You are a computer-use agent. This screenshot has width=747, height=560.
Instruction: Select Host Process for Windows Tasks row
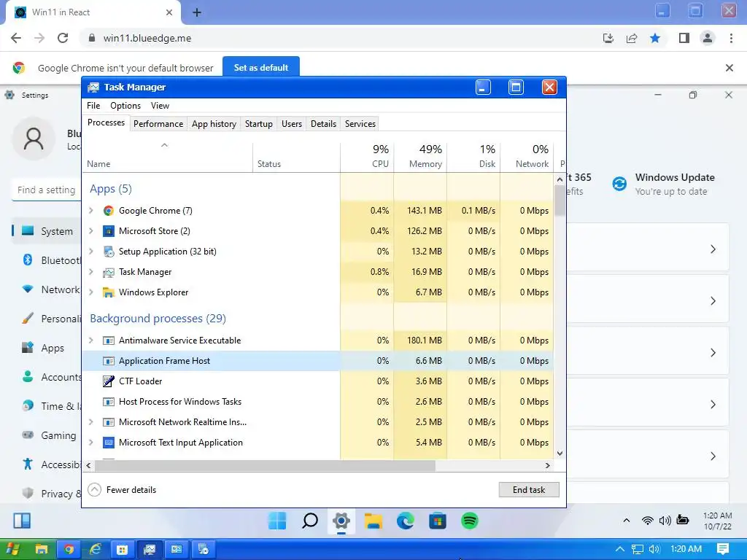318,402
